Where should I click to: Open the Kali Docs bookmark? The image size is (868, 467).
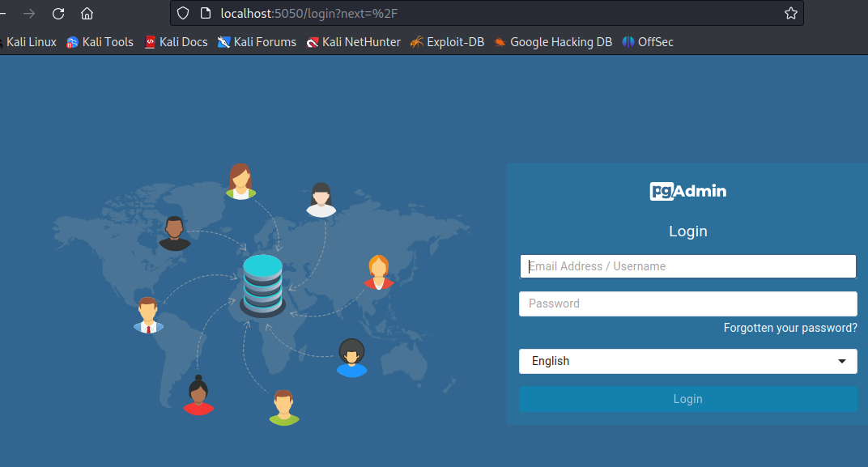tap(176, 42)
